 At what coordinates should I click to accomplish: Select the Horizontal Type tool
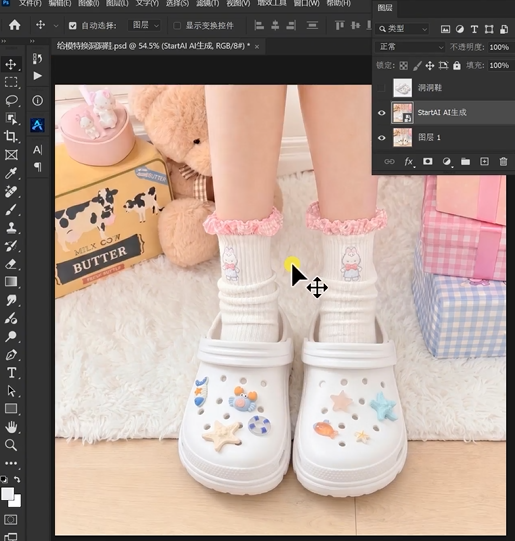click(x=11, y=373)
